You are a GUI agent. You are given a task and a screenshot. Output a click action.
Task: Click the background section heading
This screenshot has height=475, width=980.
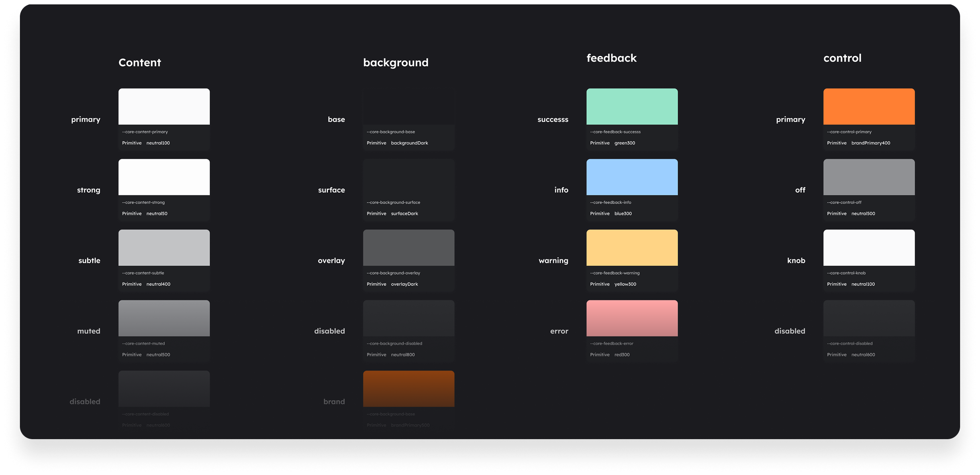tap(396, 63)
